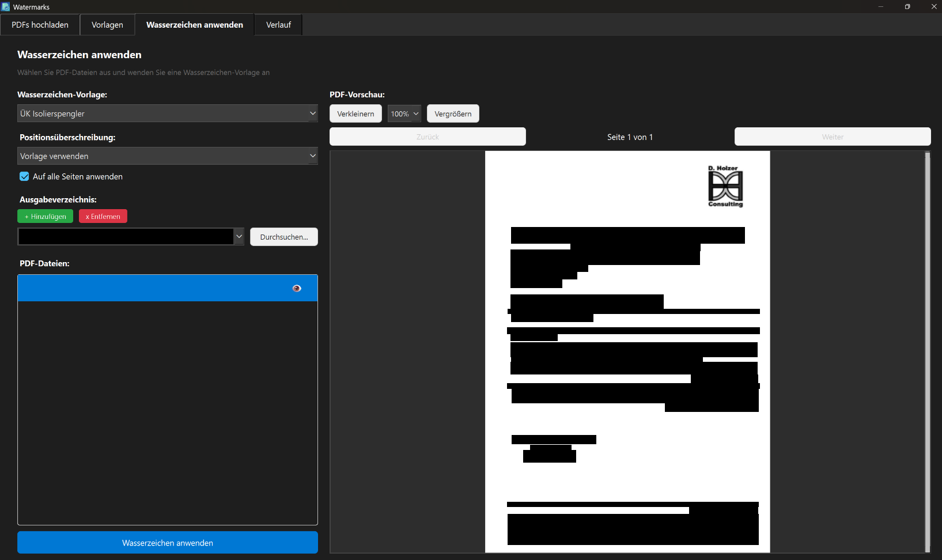Click the Durchsuchen... button
The width and height of the screenshot is (942, 560).
284,237
